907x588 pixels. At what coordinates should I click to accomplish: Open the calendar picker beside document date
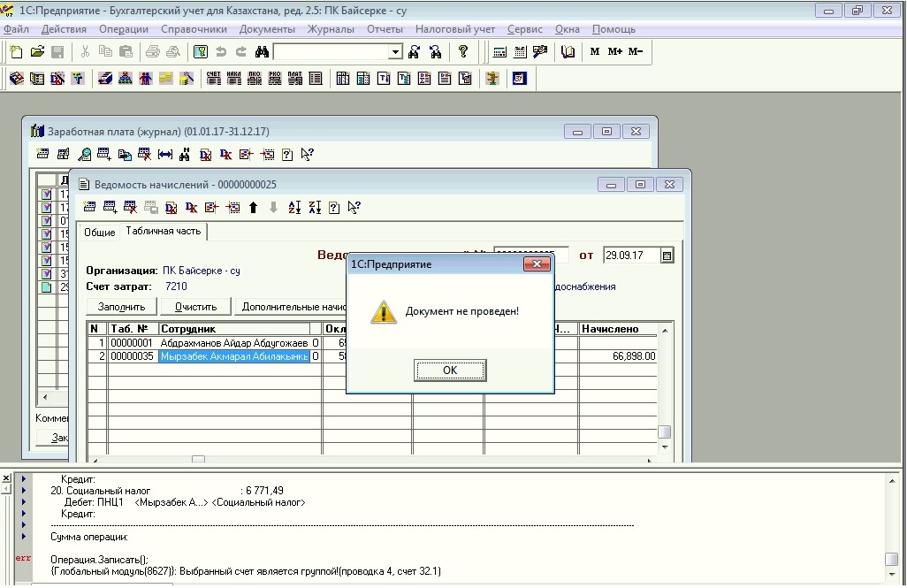(x=667, y=256)
